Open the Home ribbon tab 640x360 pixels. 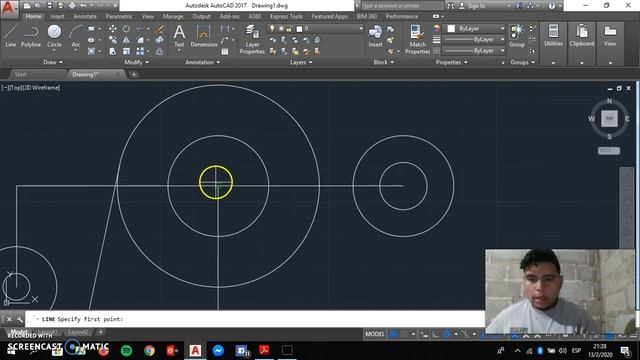pos(33,16)
